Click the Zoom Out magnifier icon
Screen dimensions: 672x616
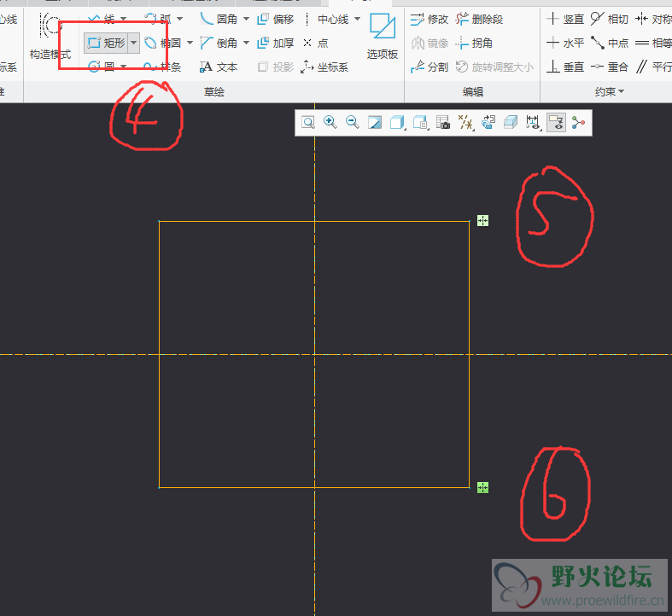pyautogui.click(x=353, y=123)
